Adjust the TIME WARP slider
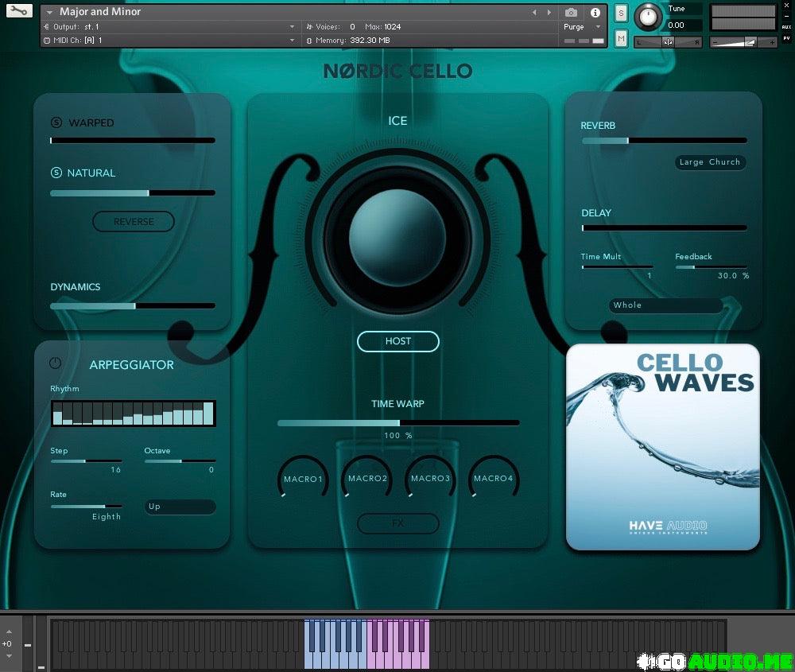Image resolution: width=795 pixels, height=672 pixels. coord(398,422)
